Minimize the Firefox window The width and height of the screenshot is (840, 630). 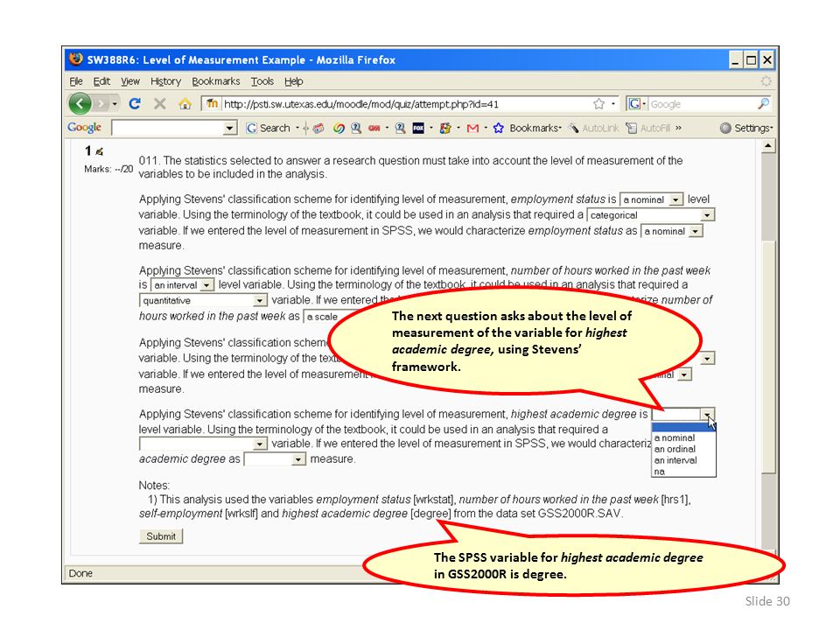(x=736, y=60)
